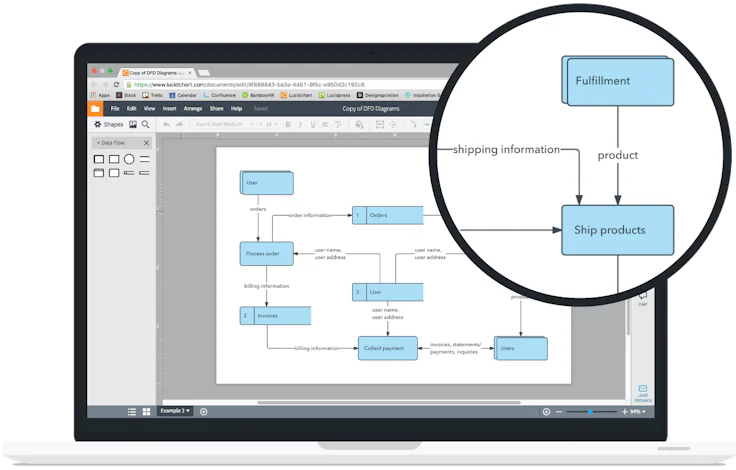
Task: Click the browser reload button
Action: [116, 85]
